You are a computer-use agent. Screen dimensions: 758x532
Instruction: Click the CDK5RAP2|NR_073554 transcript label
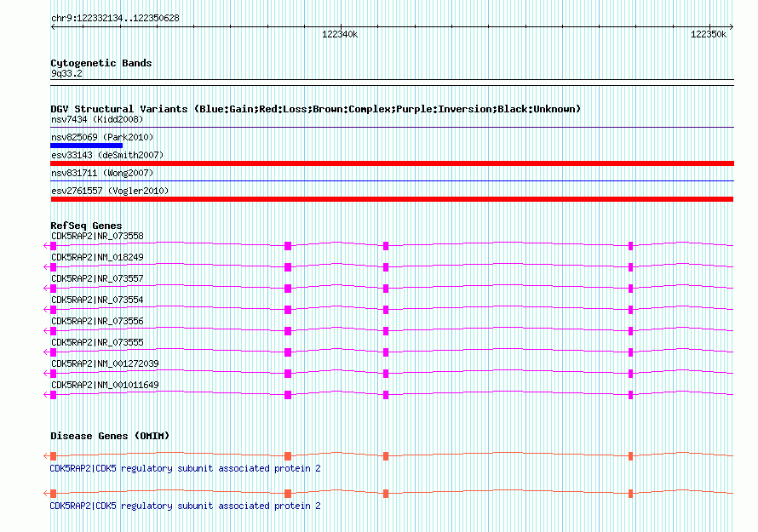[x=97, y=300]
